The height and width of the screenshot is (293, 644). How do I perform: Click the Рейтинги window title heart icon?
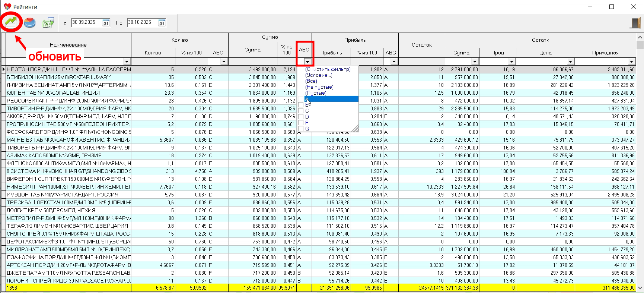[7, 7]
